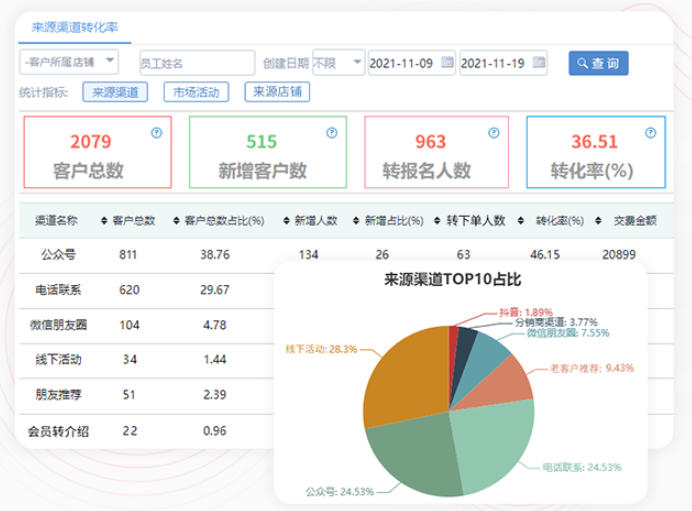Click the 公众号: 24.53% pie label
The width and height of the screenshot is (692, 511).
click(x=340, y=491)
